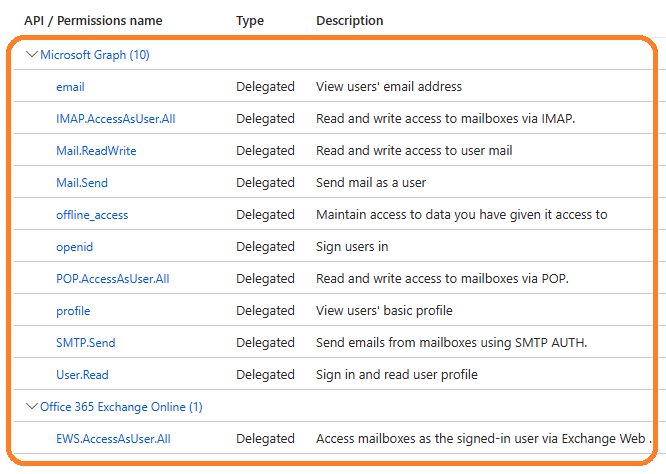The width and height of the screenshot is (666, 474).
Task: Select 'View users' email address' description text
Action: tap(389, 87)
